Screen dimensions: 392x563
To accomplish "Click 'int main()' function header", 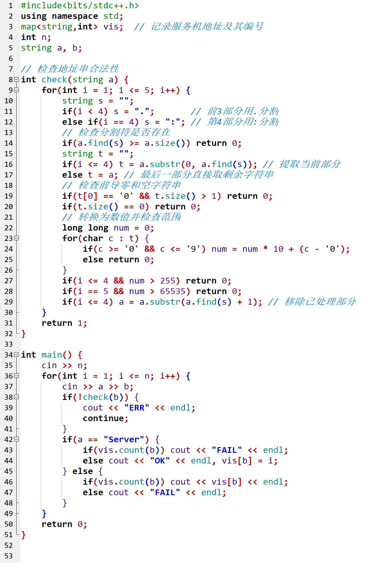I will pyautogui.click(x=46, y=355).
